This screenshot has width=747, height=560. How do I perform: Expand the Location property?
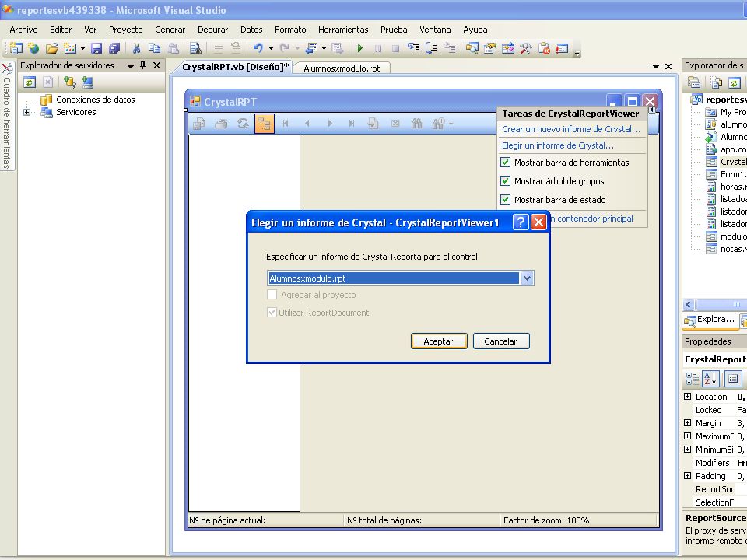coord(687,396)
